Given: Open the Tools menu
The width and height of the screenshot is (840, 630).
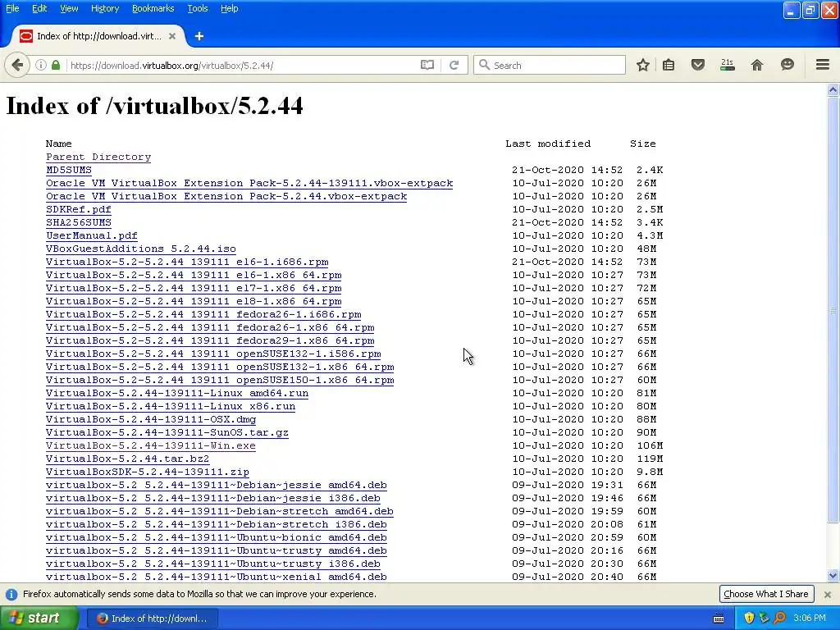Looking at the screenshot, I should tap(197, 8).
